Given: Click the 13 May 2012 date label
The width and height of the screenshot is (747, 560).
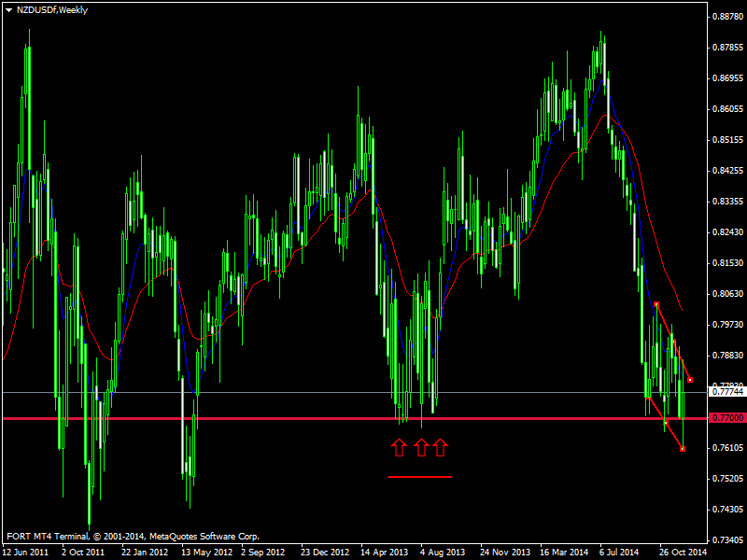Looking at the screenshot, I should click(x=206, y=553).
